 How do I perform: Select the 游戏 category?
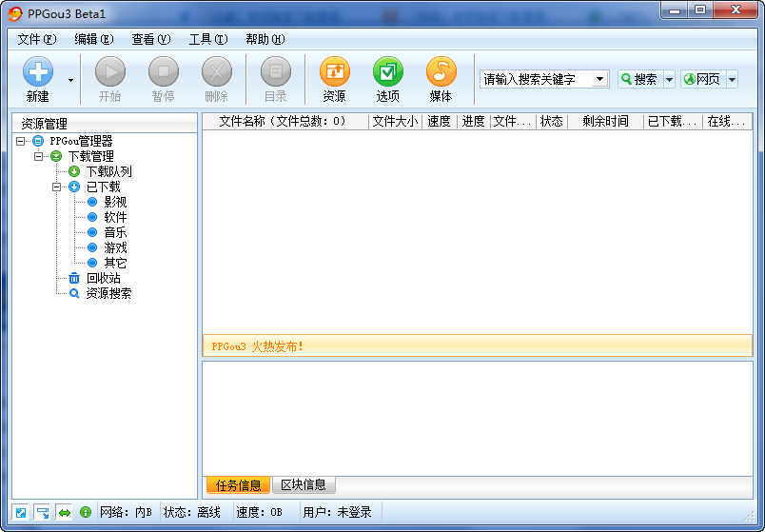tap(115, 248)
